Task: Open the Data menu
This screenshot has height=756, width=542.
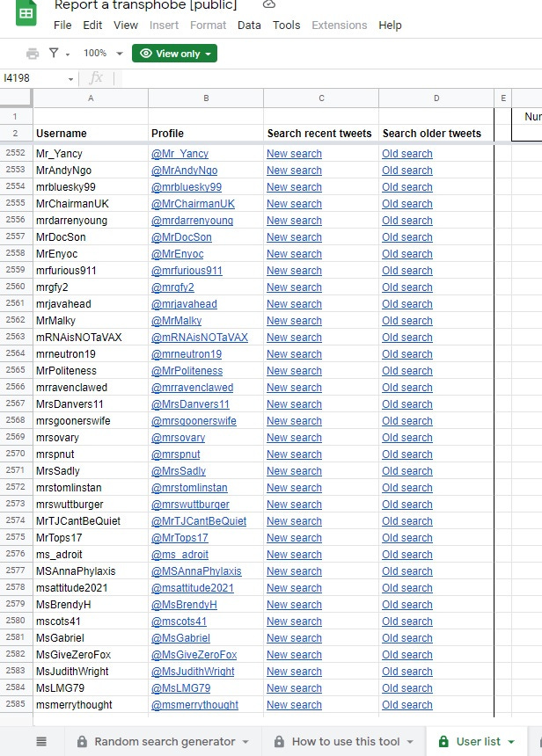Action: point(249,25)
